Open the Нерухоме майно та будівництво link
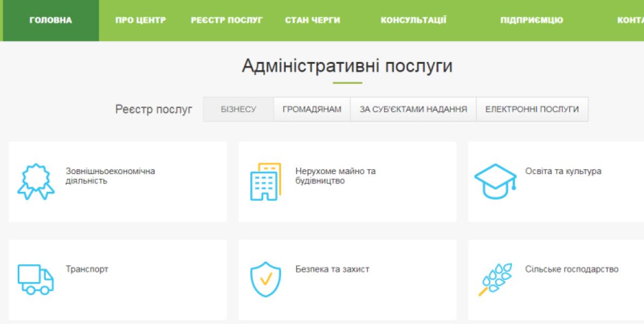This screenshot has width=644, height=324. click(x=335, y=176)
